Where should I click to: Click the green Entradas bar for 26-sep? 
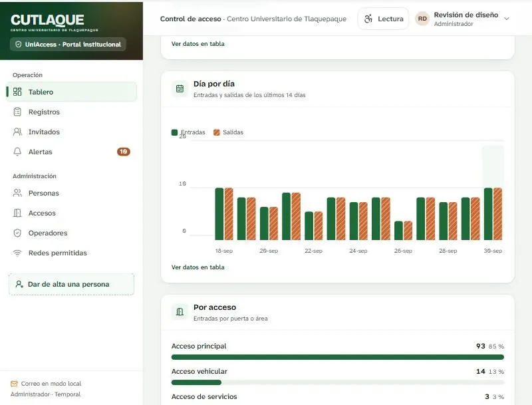tap(398, 231)
